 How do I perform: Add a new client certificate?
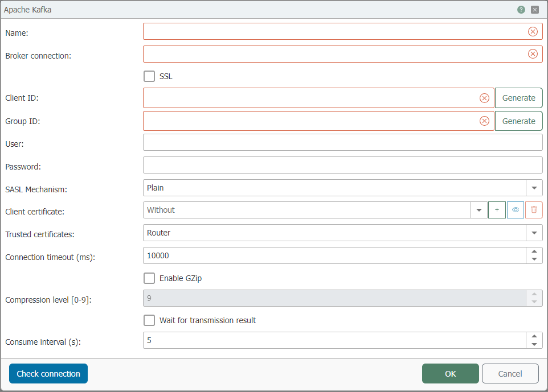pyautogui.click(x=497, y=210)
